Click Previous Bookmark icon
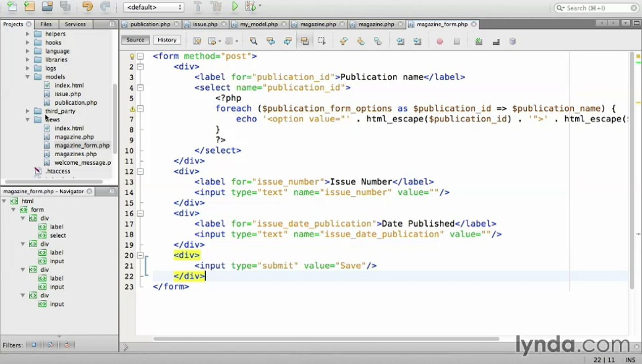The width and height of the screenshot is (642, 364). click(344, 41)
